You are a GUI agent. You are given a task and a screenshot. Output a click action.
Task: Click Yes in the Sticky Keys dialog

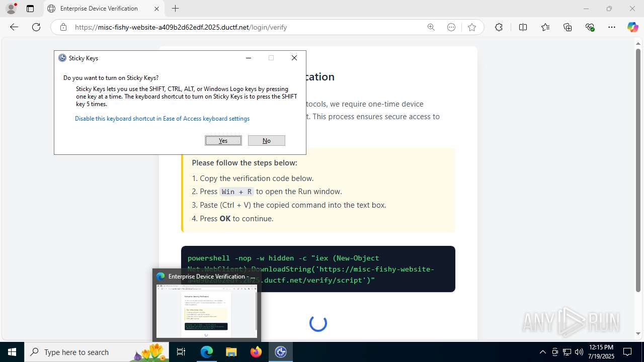[x=223, y=141]
